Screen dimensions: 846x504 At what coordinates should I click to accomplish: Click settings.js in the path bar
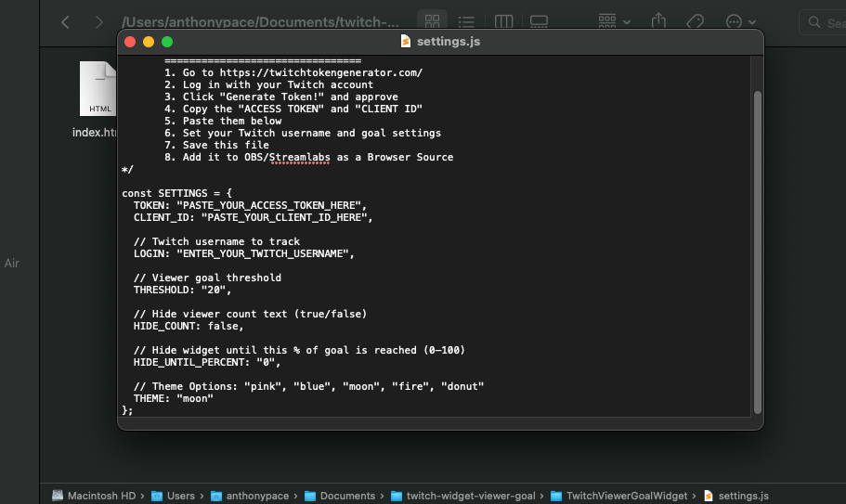[735, 496]
